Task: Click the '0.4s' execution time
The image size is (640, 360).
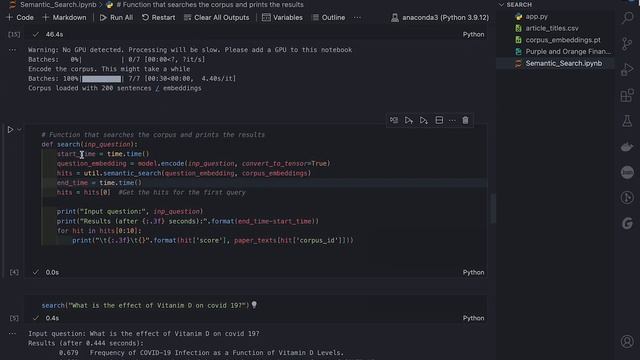Action: (x=52, y=318)
